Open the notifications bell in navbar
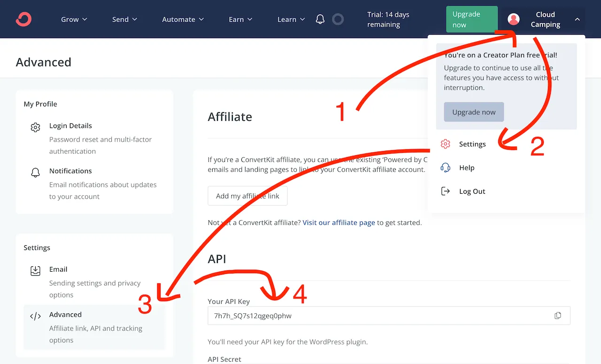 tap(320, 19)
